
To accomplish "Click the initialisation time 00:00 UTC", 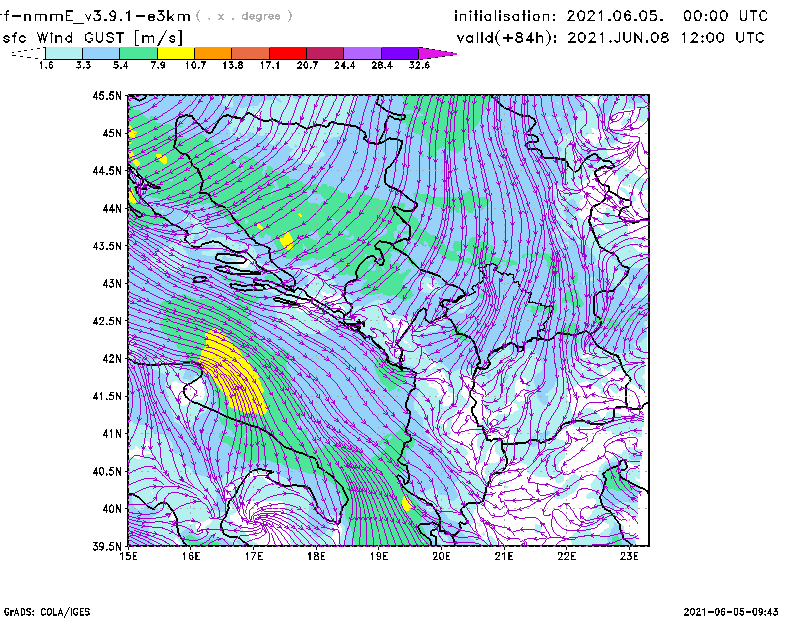I will coord(725,16).
